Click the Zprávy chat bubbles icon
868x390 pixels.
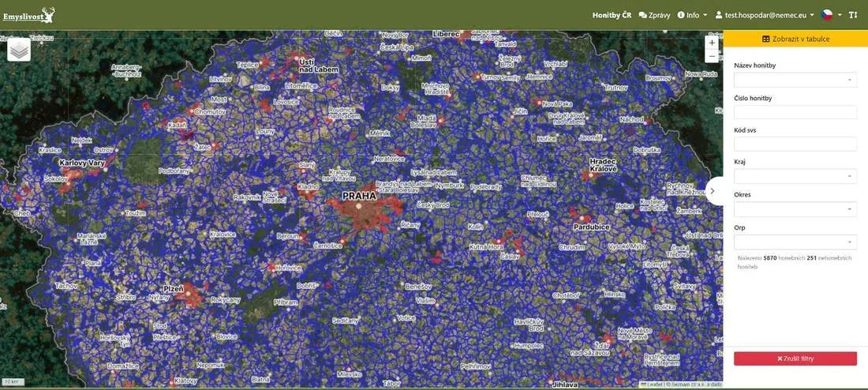pyautogui.click(x=642, y=16)
